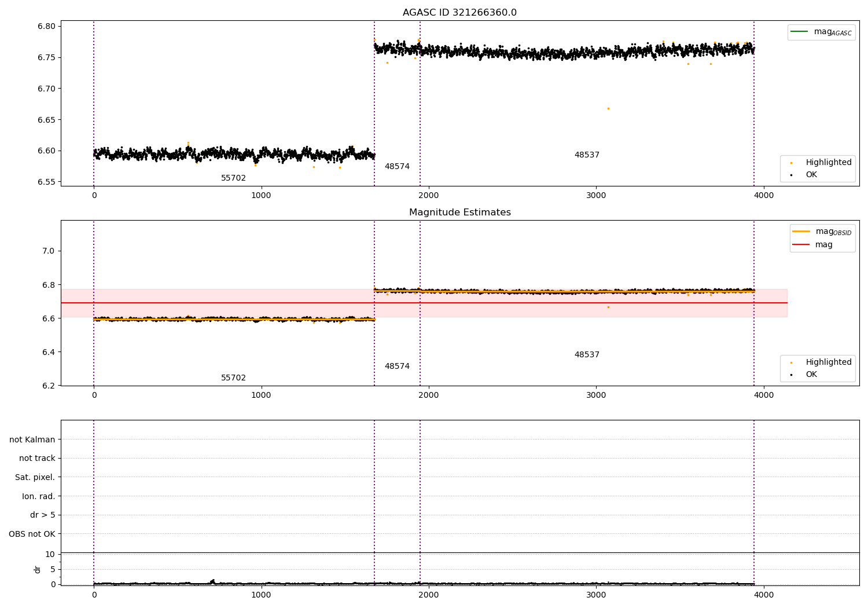Click the 2000 x-axis tick under bottom plot
Viewport: 868px width, 608px height.
tap(429, 595)
